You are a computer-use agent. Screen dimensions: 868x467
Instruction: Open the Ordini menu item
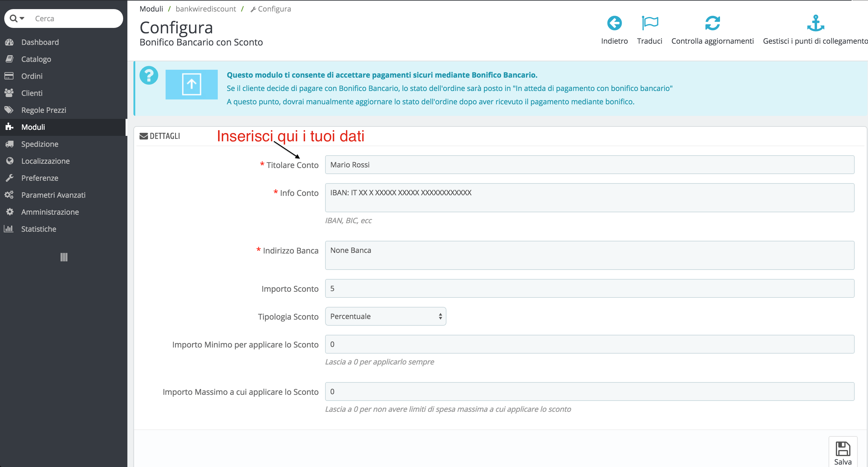(63, 76)
